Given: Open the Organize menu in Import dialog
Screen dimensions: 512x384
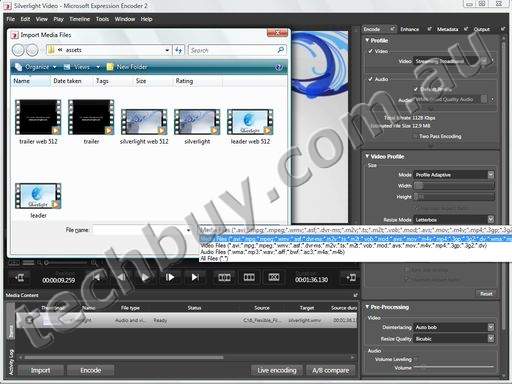Looking at the screenshot, I should 37,67.
